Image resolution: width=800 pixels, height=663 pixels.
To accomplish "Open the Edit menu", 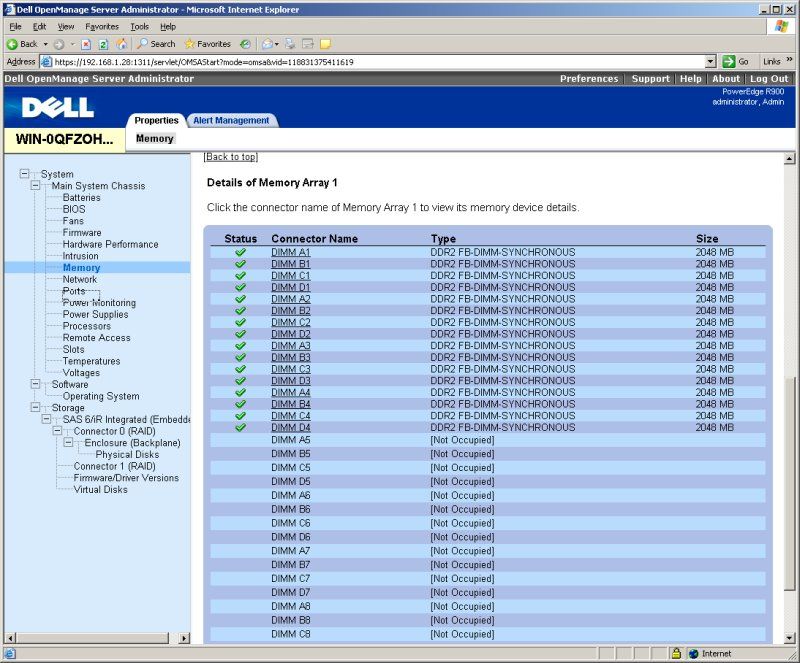I will coord(39,27).
